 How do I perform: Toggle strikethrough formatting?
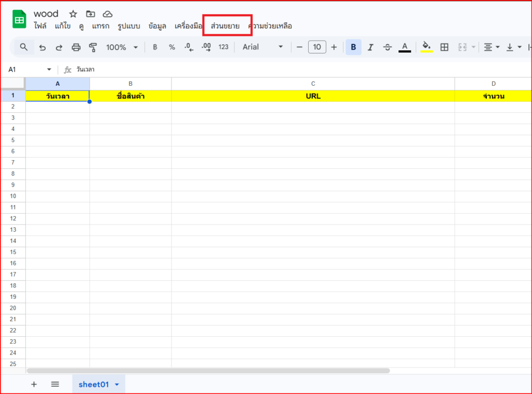(388, 47)
